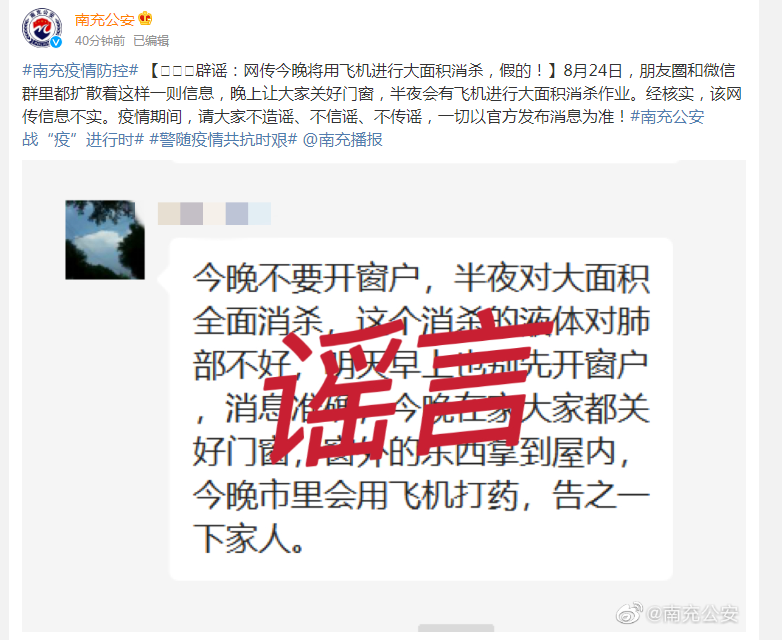Open hashtag #警随疫情共抗时艰#
782x640 pixels.
(x=223, y=140)
